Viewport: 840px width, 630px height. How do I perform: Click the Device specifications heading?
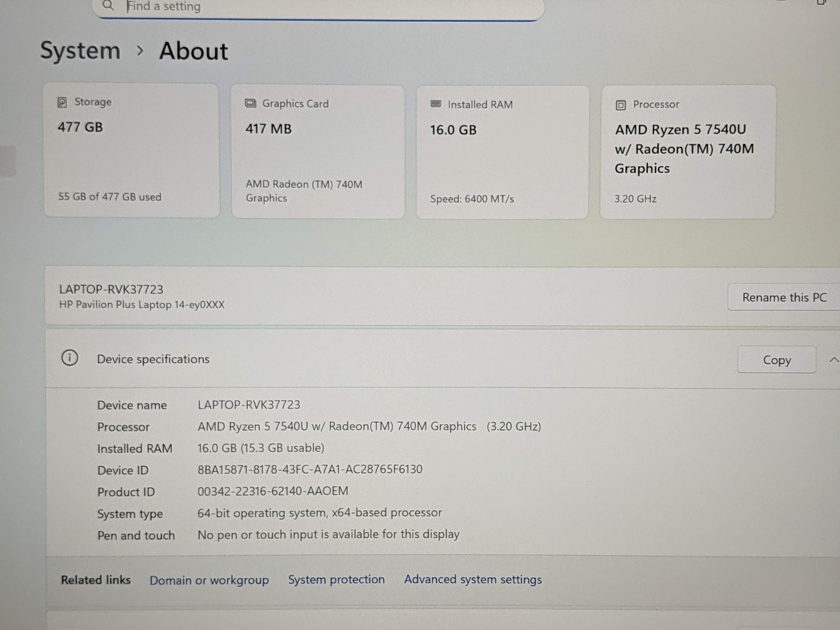point(153,359)
